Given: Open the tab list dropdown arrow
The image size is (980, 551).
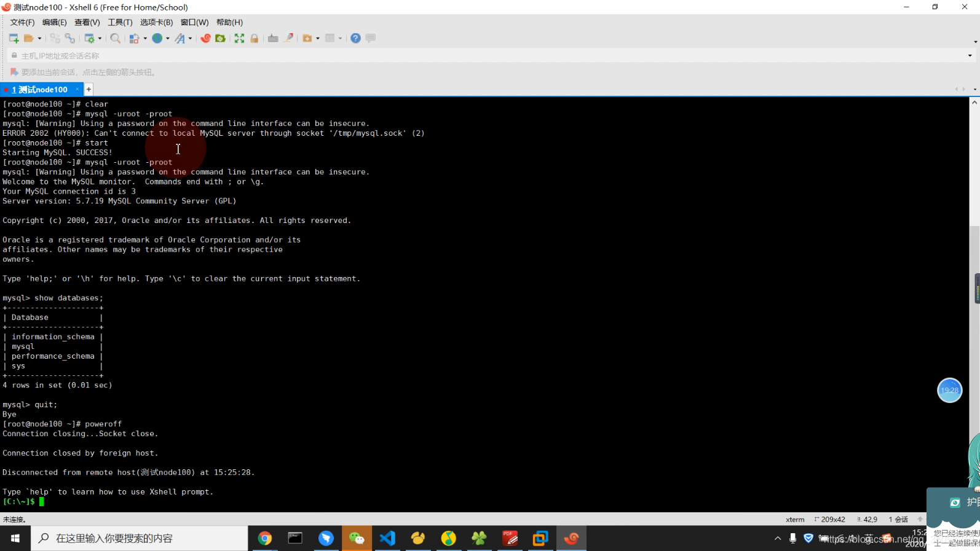Looking at the screenshot, I should tap(974, 90).
